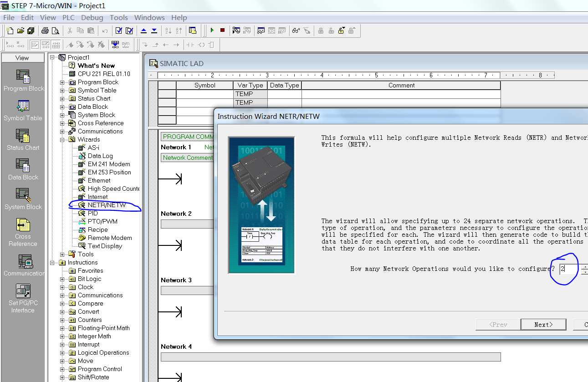This screenshot has width=588, height=382.
Task: Open the File menu
Action: [9, 17]
